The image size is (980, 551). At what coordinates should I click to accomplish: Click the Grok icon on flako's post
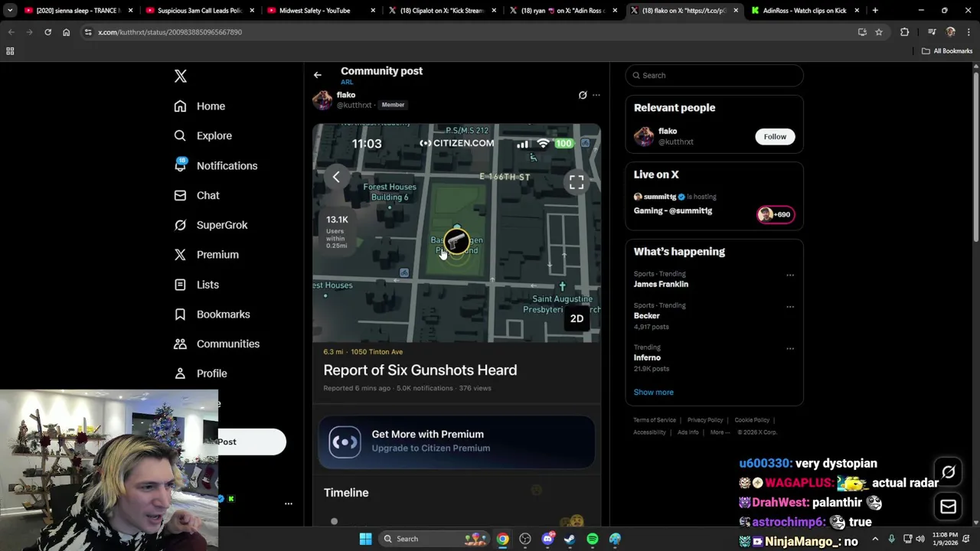point(583,95)
